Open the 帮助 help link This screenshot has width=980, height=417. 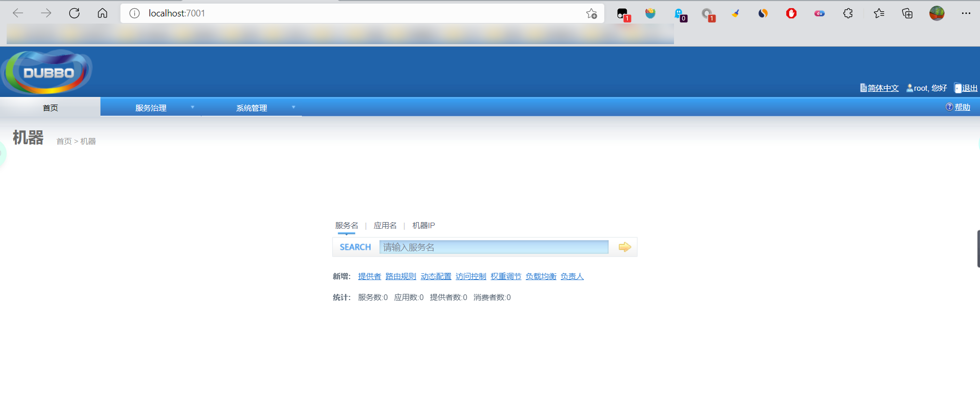962,107
